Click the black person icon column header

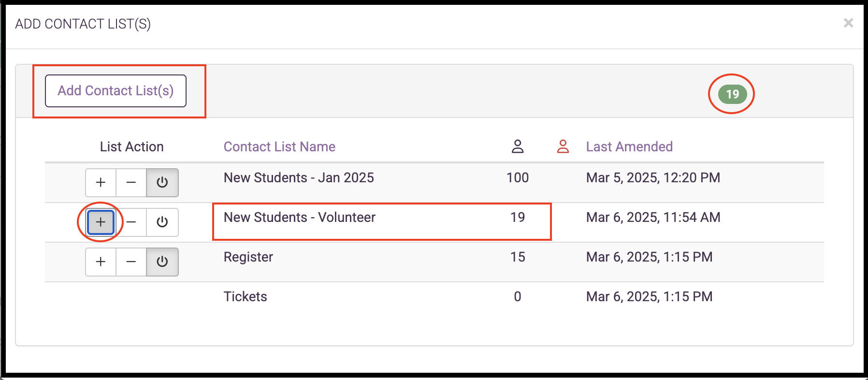click(517, 146)
